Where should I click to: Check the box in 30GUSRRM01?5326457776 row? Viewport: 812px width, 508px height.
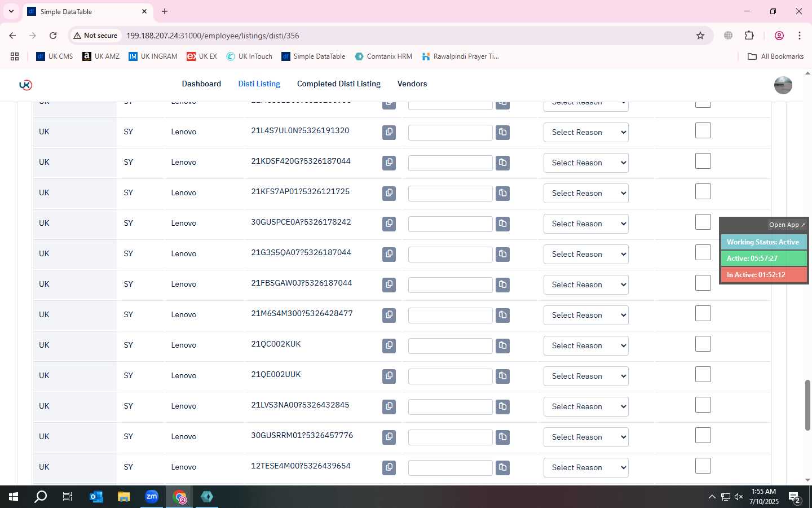click(703, 435)
